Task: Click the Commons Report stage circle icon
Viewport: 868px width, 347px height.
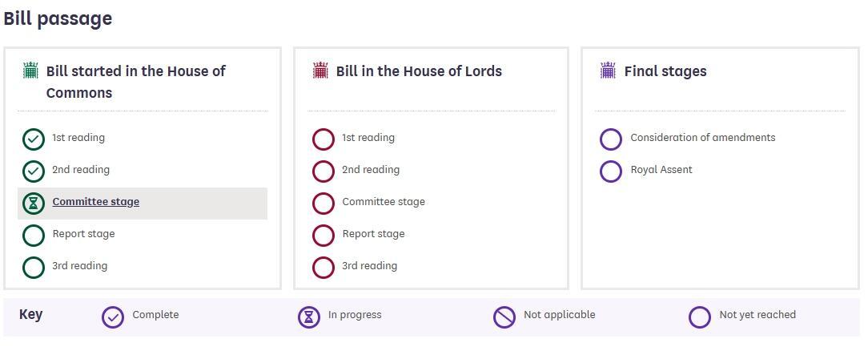Action: [x=34, y=236]
